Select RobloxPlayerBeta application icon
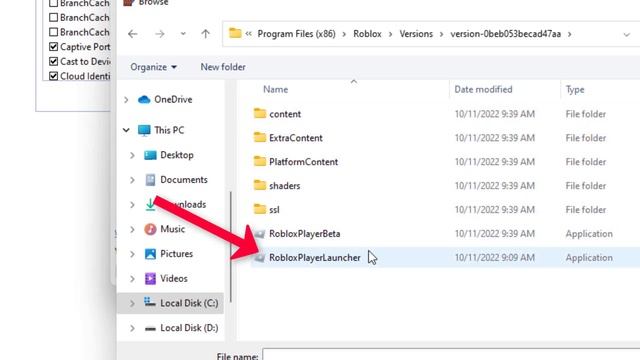 [260, 233]
